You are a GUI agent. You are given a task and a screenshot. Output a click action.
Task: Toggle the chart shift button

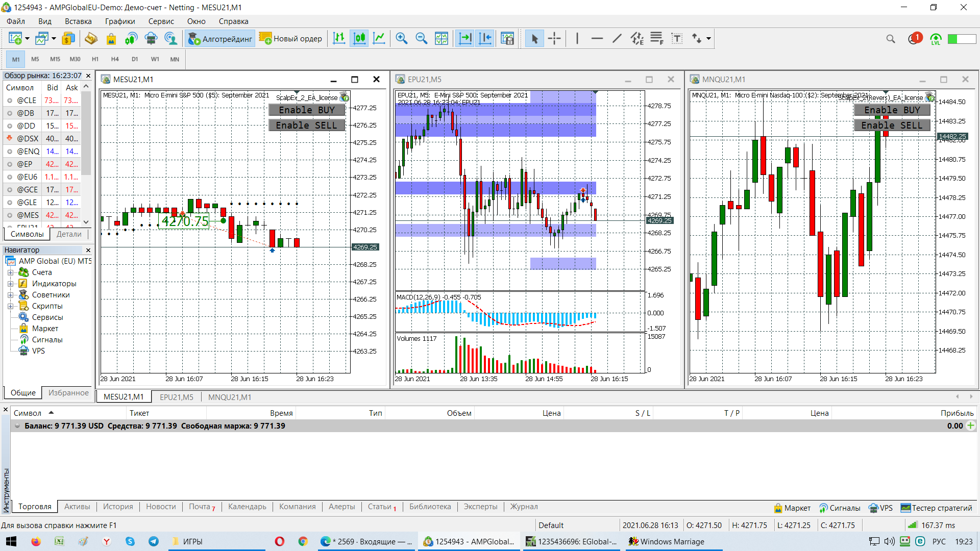(485, 38)
